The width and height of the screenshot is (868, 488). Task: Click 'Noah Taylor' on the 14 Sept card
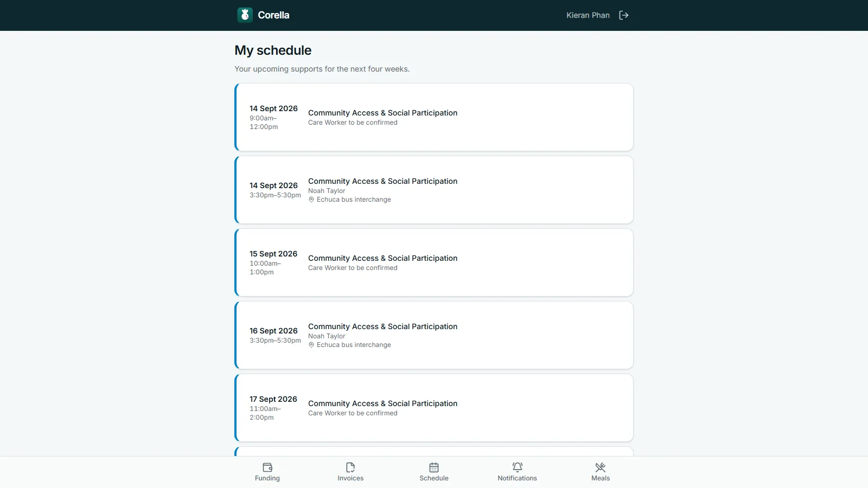[x=327, y=191]
